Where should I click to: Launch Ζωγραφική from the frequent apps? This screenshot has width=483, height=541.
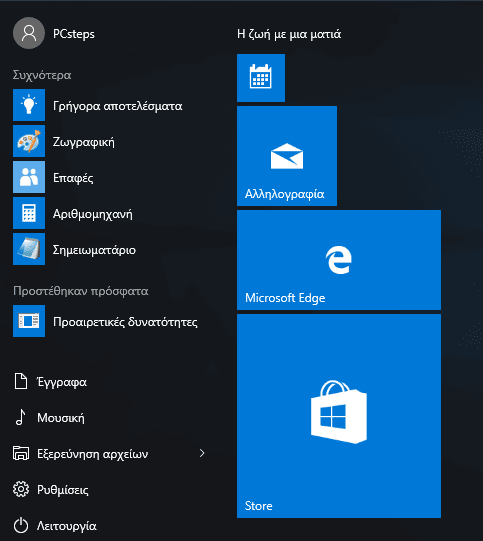tap(83, 142)
